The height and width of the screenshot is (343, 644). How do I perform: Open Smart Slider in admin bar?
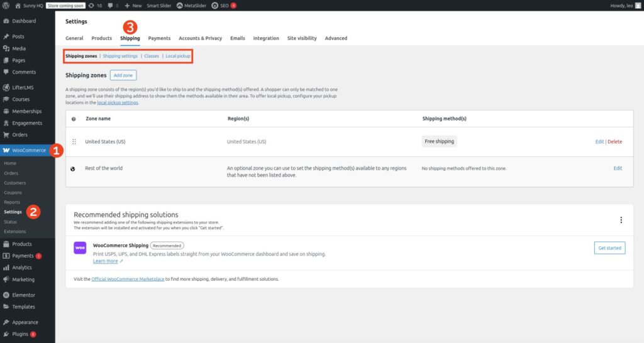pyautogui.click(x=159, y=6)
